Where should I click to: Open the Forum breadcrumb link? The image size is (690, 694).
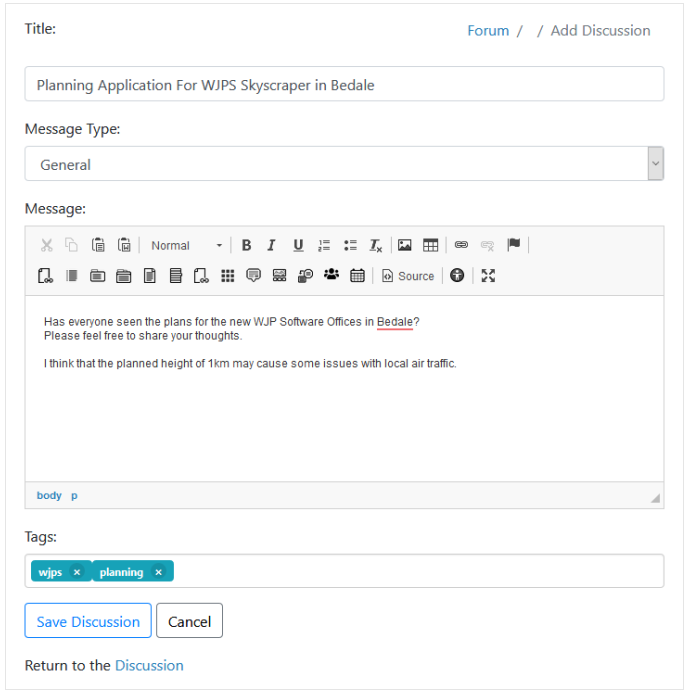point(488,31)
